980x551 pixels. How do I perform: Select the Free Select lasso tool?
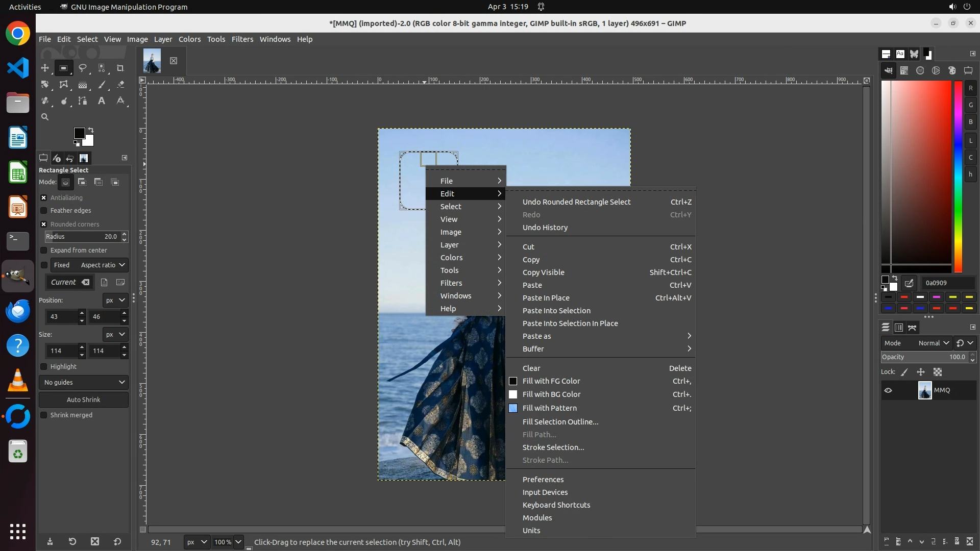tap(83, 68)
